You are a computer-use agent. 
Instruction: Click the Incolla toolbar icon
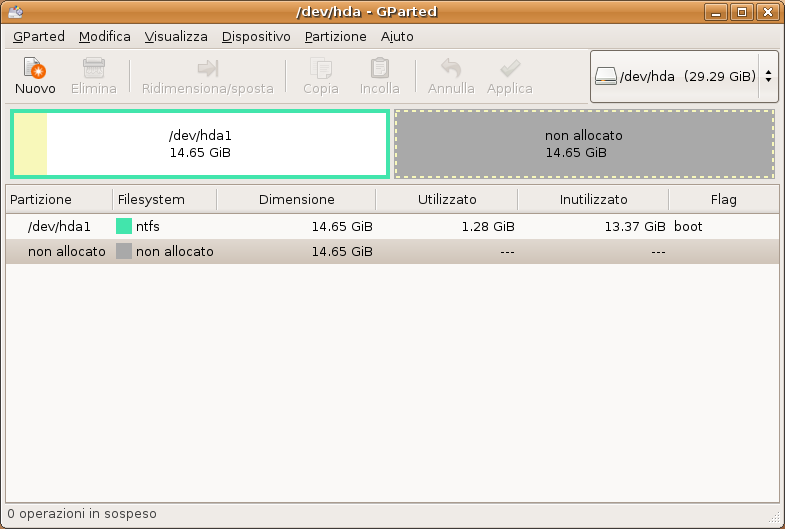tap(379, 69)
